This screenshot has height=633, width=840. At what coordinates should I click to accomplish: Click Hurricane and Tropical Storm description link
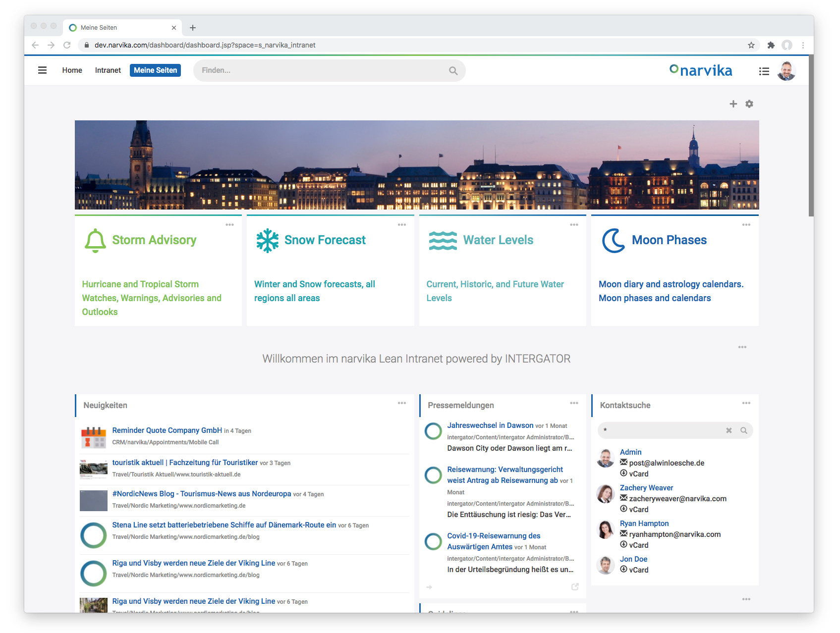152,298
